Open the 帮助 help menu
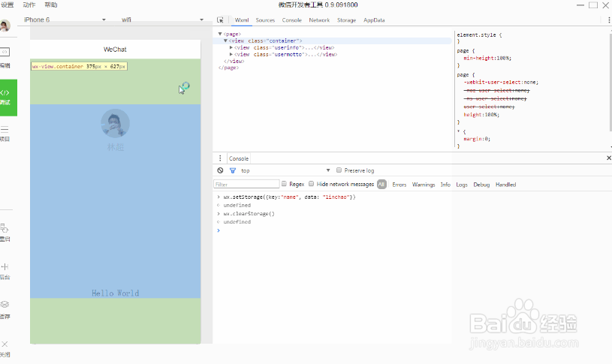This screenshot has height=364, width=612. pos(51,5)
